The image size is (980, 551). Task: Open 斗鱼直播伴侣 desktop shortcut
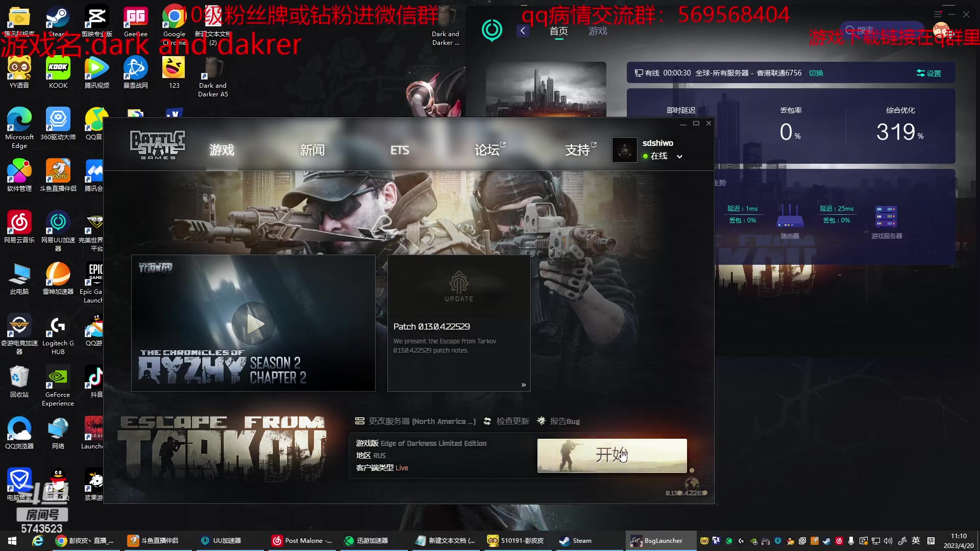[58, 176]
